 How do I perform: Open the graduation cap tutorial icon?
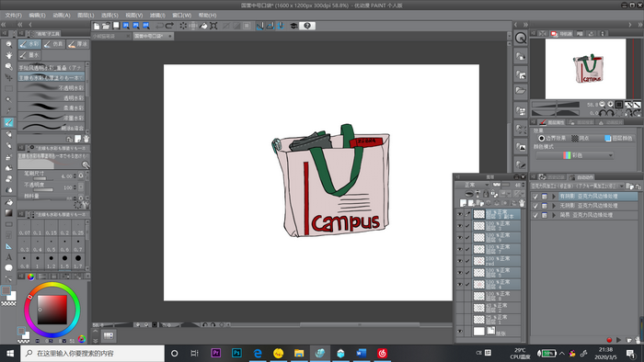pos(293,26)
